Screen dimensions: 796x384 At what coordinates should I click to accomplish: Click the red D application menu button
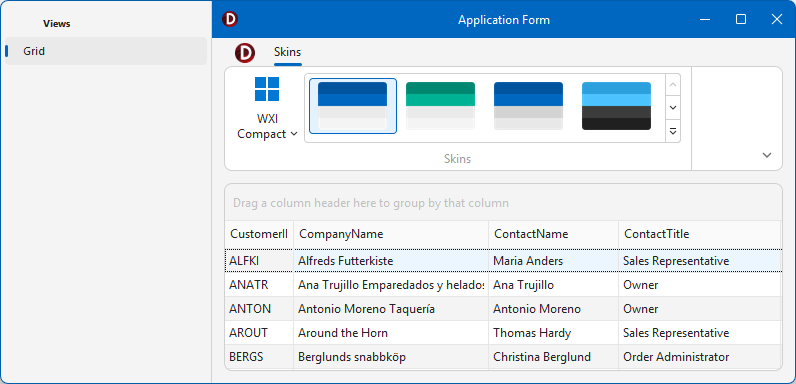pos(245,52)
